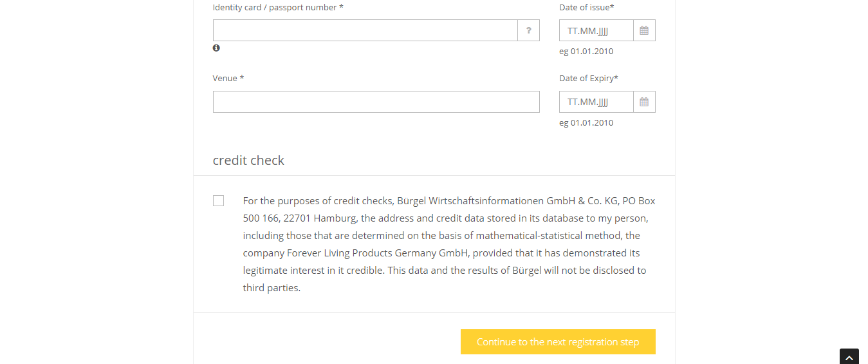Open the Date of issue calendar picker
This screenshot has height=364, width=868.
(644, 30)
